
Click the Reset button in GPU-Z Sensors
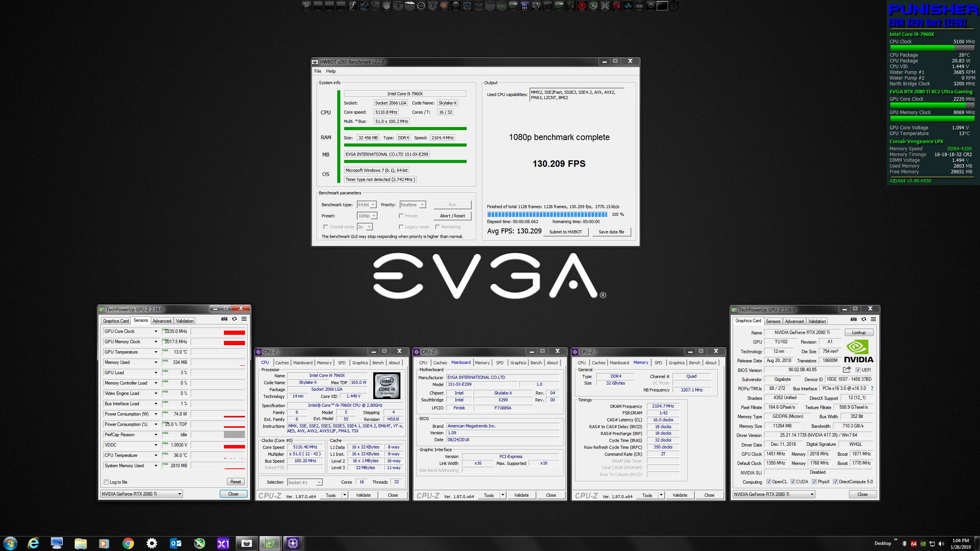236,482
